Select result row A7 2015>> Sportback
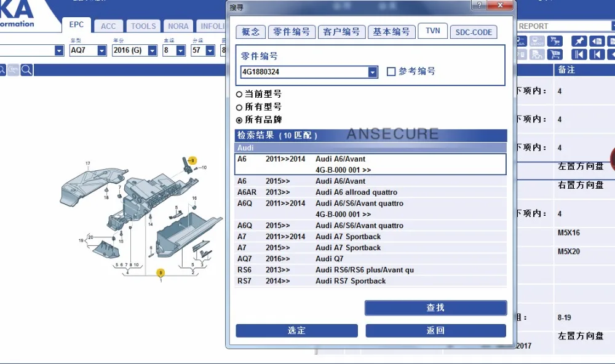The height and width of the screenshot is (364, 615). click(x=370, y=248)
